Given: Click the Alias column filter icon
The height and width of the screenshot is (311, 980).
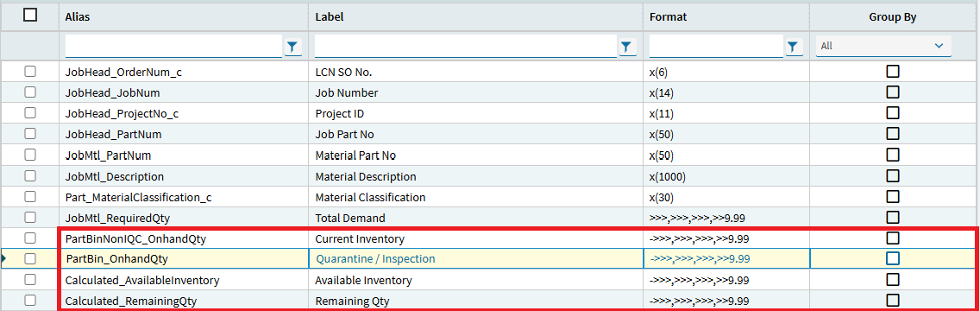Looking at the screenshot, I should coord(293,47).
